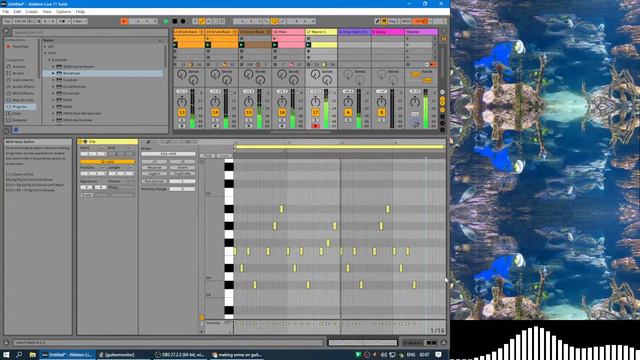Select the Master track header
Viewport: 640px width, 360px height.
click(421, 31)
